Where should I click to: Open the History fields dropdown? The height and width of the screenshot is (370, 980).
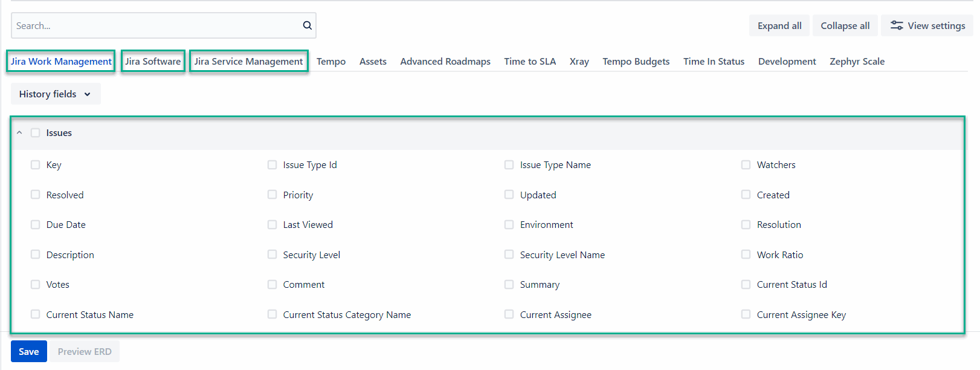point(56,94)
